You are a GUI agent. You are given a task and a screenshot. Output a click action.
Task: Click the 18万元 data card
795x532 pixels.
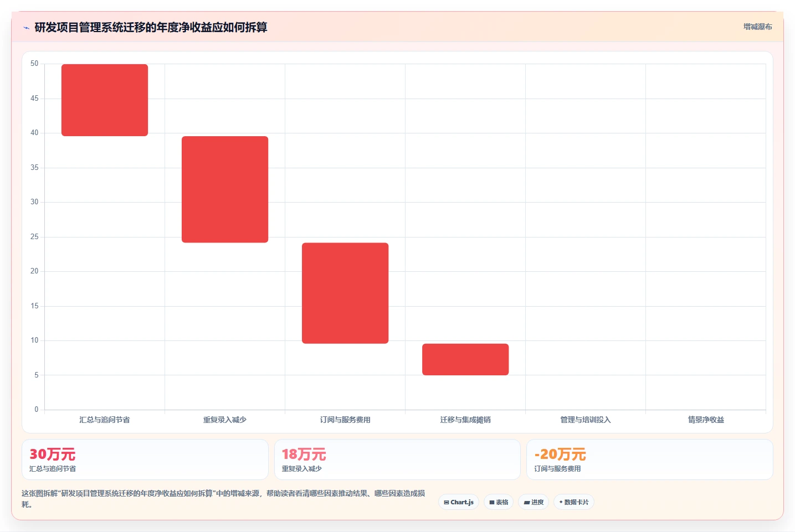pyautogui.click(x=397, y=459)
